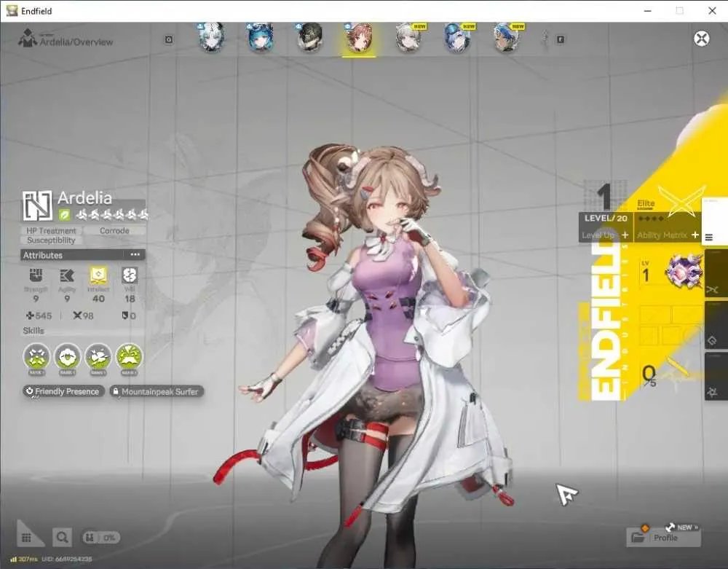Expand Attributes details with ellipsis button
The height and width of the screenshot is (569, 728).
(135, 254)
